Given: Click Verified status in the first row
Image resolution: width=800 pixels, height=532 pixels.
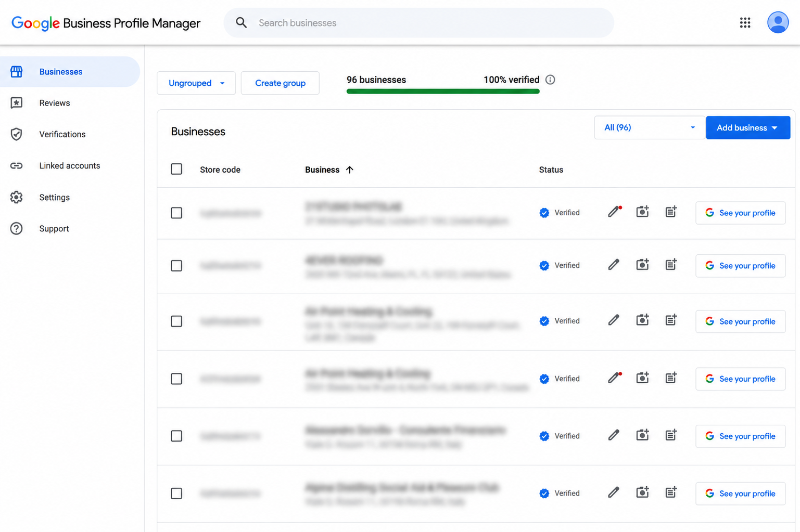Looking at the screenshot, I should [560, 213].
